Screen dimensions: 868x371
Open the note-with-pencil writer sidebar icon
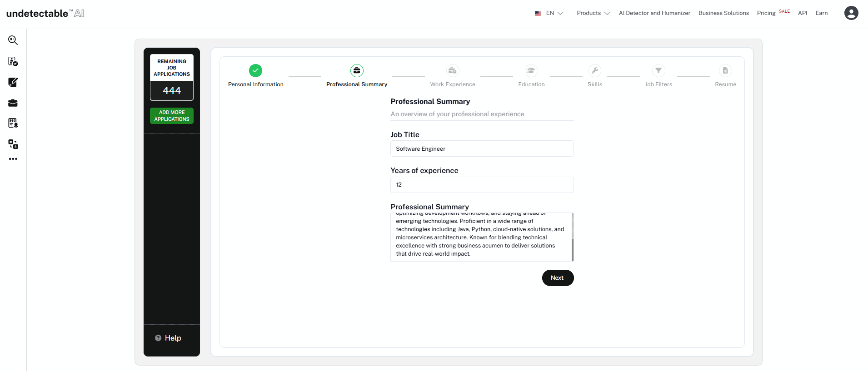[x=13, y=82]
